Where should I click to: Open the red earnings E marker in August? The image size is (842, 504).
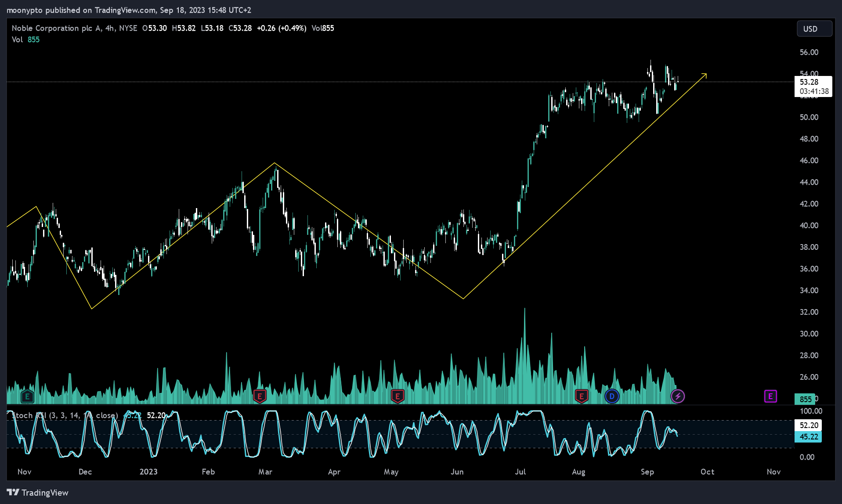pyautogui.click(x=582, y=396)
